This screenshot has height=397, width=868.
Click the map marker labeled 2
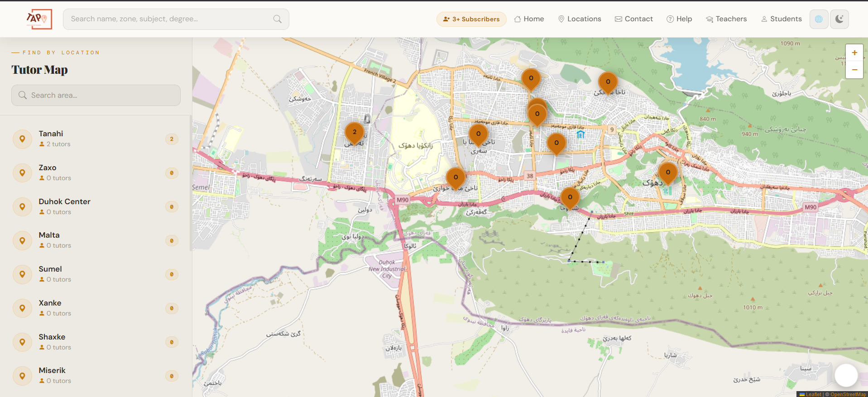pos(355,134)
